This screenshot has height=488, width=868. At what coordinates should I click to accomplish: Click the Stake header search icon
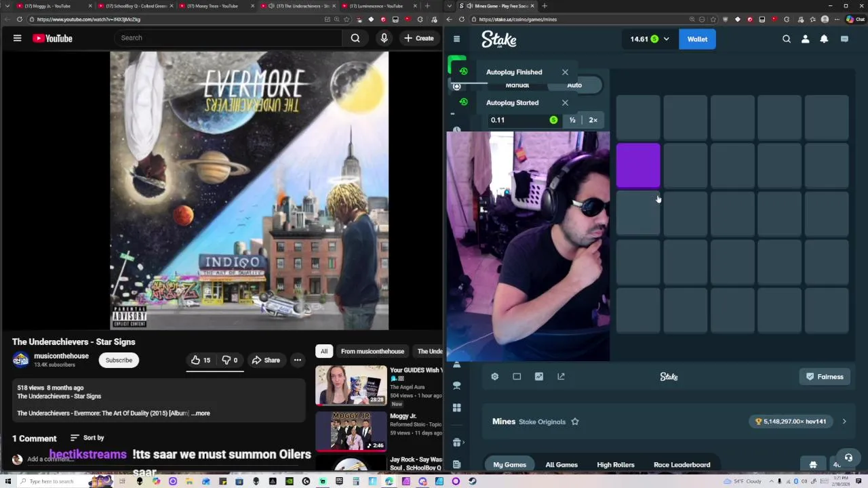point(787,39)
